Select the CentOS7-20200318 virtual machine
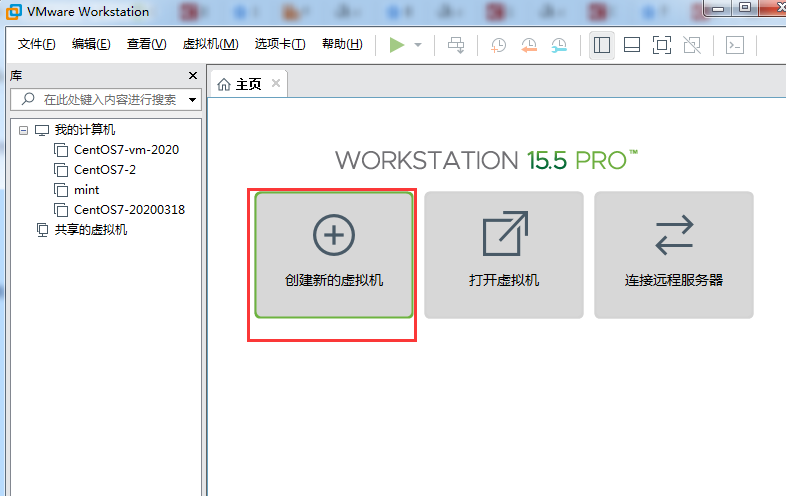This screenshot has width=786, height=496. point(129,210)
